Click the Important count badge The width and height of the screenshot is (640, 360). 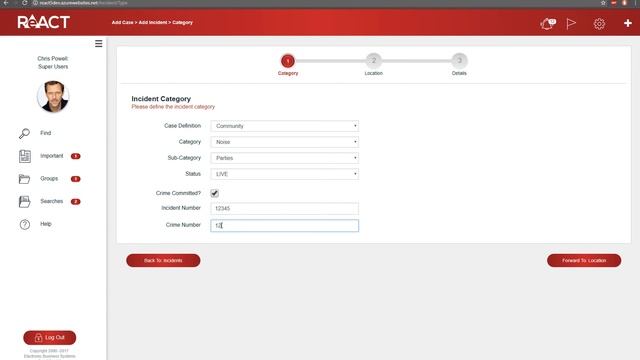76,156
